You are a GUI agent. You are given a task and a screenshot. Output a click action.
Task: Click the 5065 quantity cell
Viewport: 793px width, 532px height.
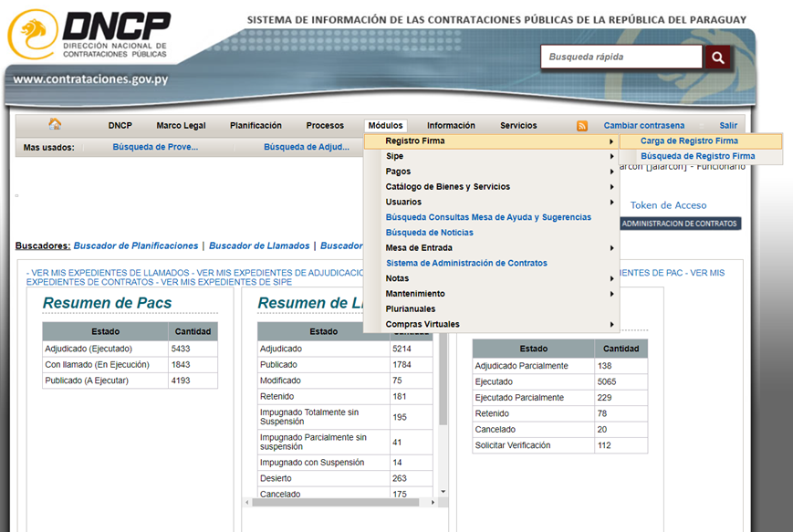[x=621, y=381]
